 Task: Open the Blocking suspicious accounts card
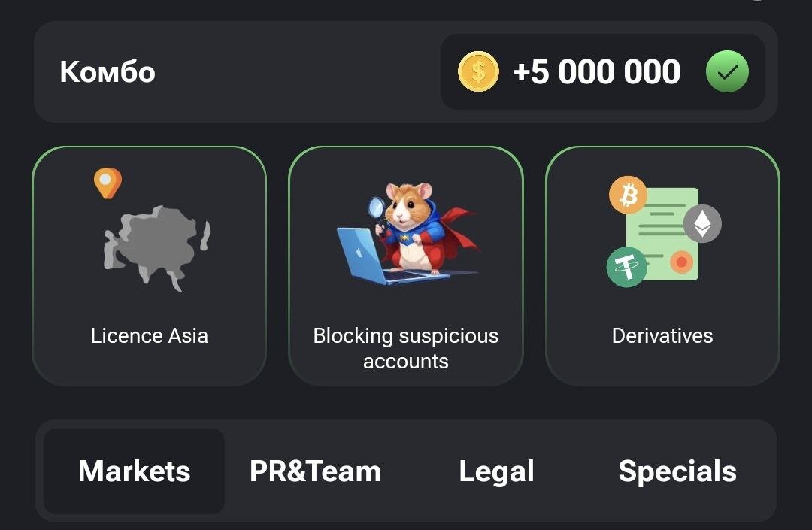click(x=406, y=266)
